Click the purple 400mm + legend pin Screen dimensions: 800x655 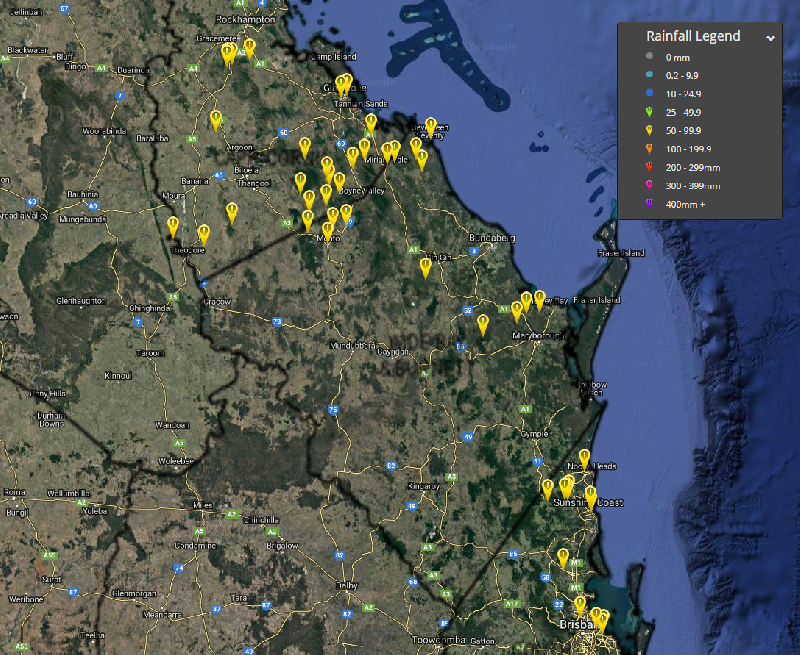click(649, 204)
